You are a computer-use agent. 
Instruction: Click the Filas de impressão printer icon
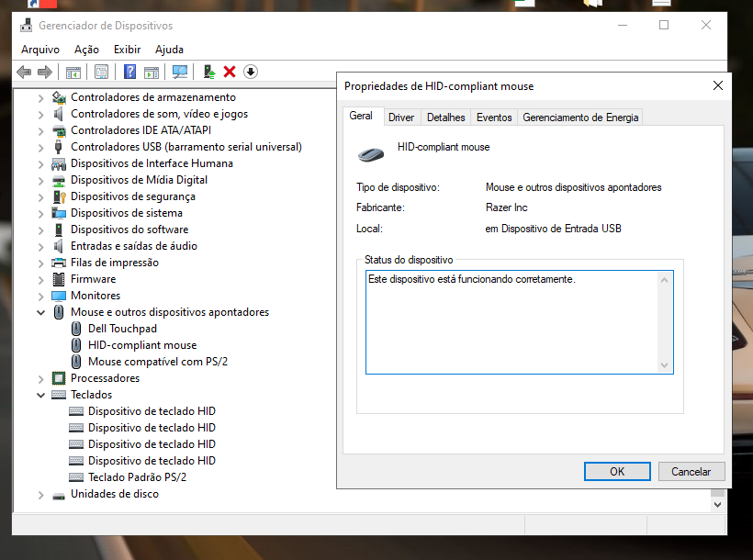coord(59,263)
